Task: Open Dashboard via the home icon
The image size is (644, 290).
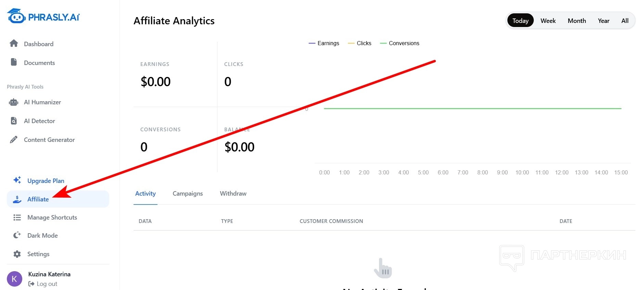Action: (x=14, y=43)
